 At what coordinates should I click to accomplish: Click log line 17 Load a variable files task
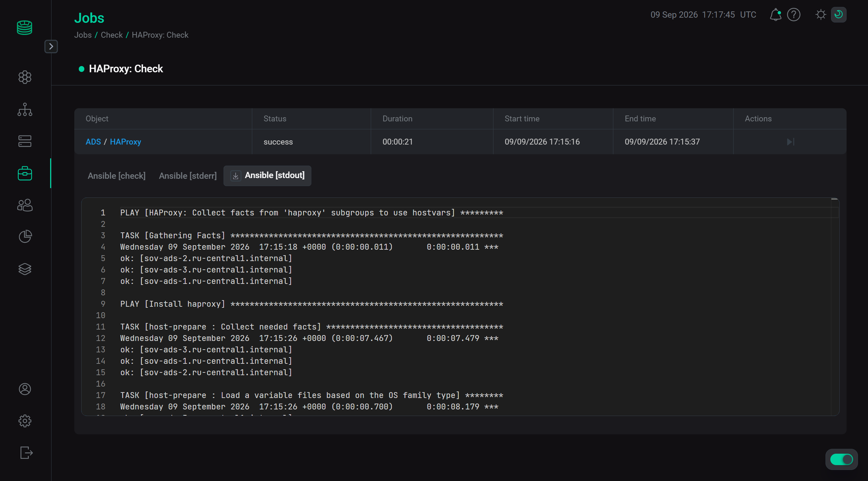click(312, 395)
